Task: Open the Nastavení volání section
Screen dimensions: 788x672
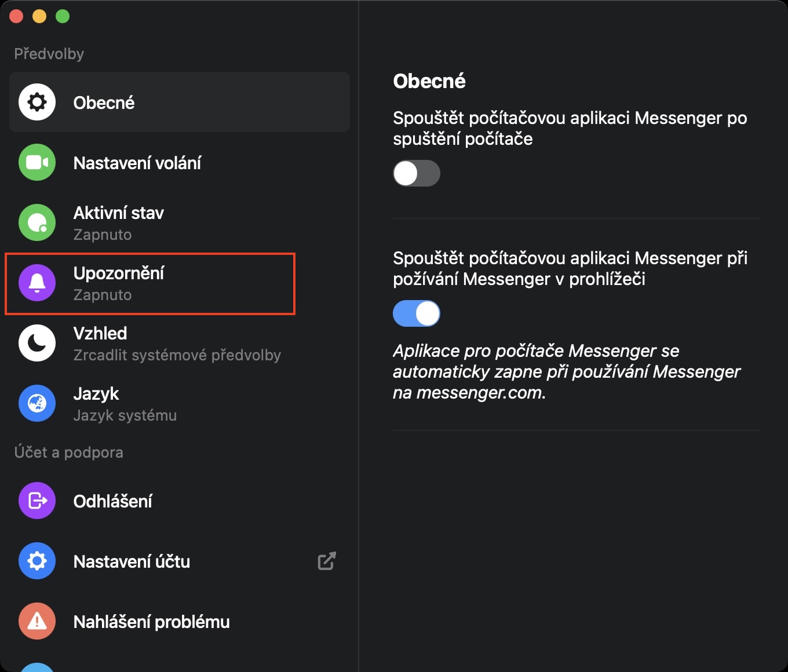Action: 137,163
